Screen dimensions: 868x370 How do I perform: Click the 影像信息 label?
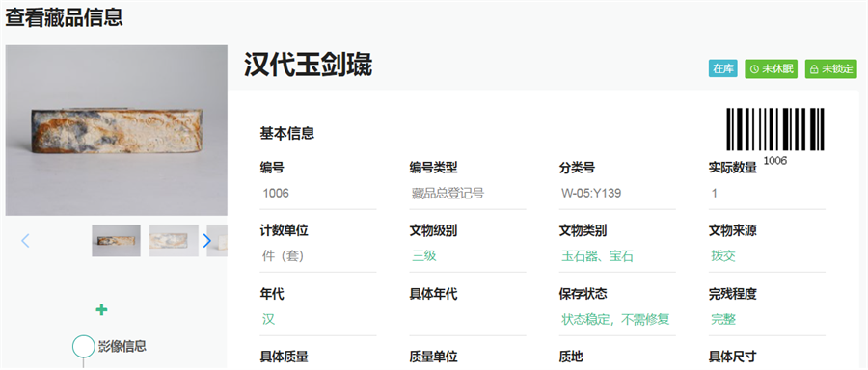point(122,346)
